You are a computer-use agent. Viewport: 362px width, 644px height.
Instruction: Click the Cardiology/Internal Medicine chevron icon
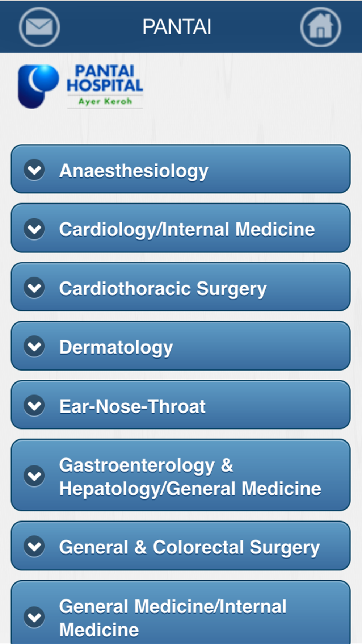34,229
